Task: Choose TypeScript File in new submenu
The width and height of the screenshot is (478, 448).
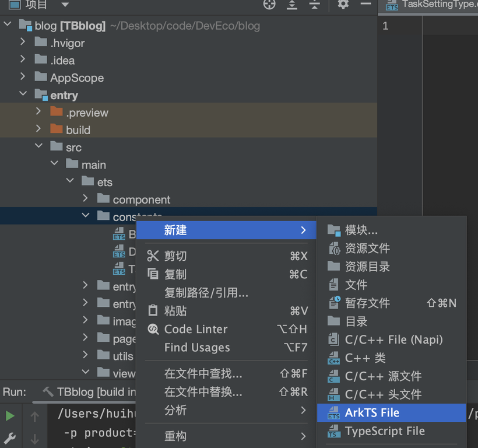Action: [x=385, y=431]
